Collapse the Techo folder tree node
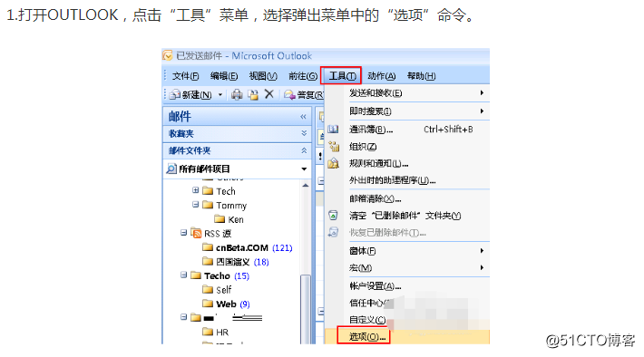 (183, 275)
